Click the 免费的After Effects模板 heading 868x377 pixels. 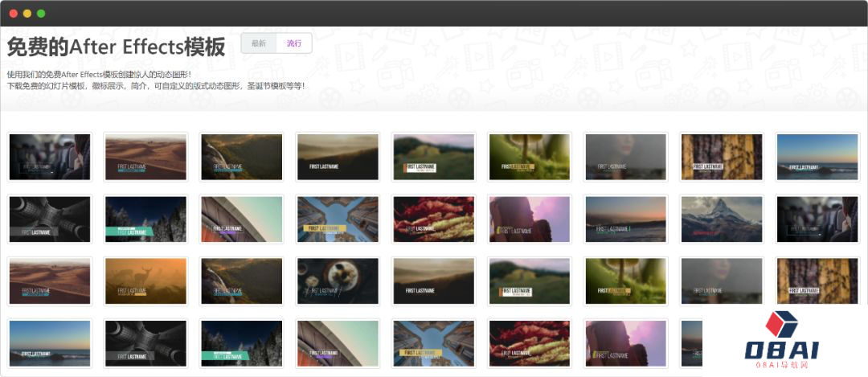117,47
